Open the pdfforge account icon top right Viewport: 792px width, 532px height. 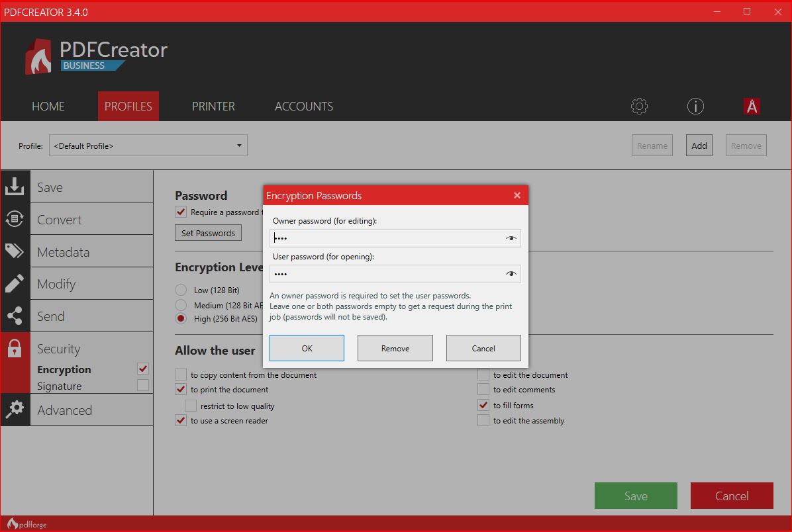coord(752,106)
